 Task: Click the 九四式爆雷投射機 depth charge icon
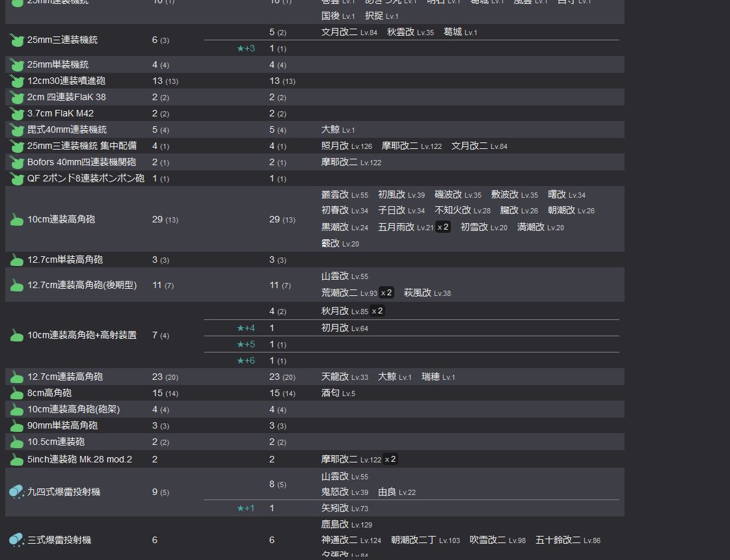(17, 492)
